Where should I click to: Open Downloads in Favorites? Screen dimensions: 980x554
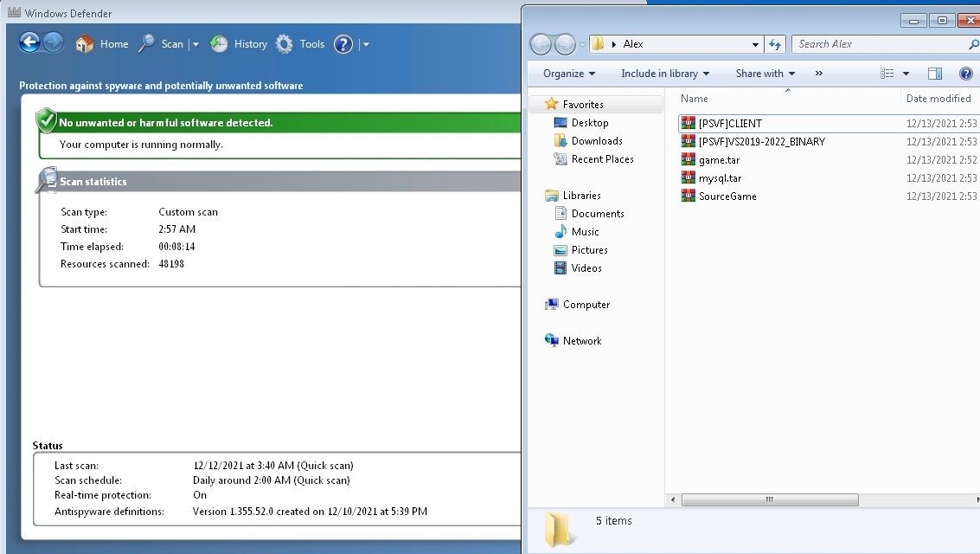coord(596,141)
